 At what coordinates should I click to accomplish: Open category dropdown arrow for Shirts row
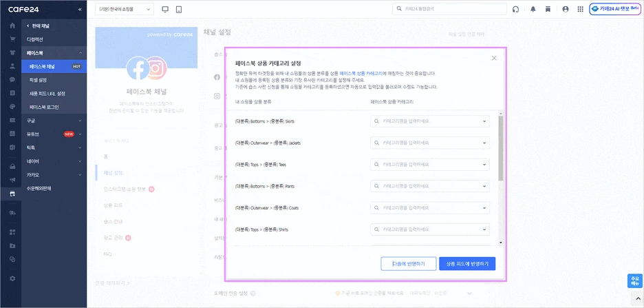tap(484, 229)
